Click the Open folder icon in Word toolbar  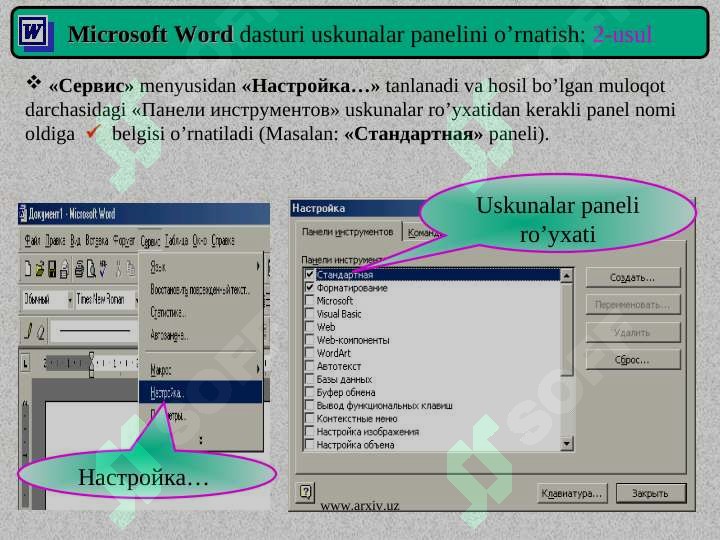coord(40,269)
